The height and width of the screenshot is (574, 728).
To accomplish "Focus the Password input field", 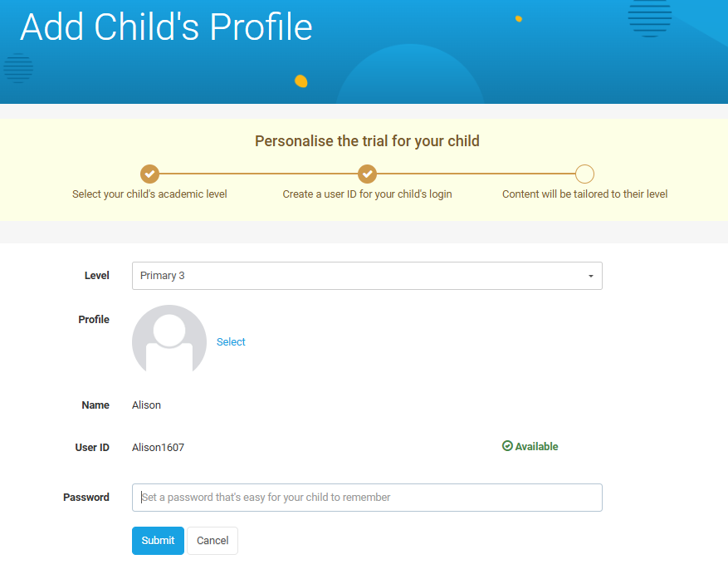I will tap(366, 498).
